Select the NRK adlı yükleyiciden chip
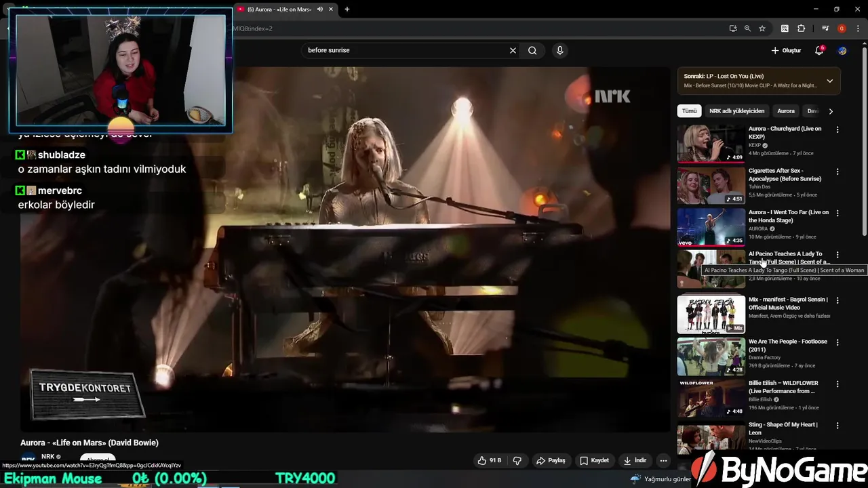 coord(736,111)
